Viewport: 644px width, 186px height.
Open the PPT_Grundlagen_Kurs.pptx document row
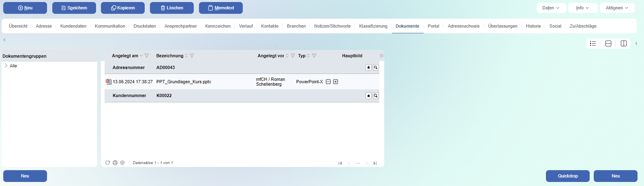[x=184, y=82]
